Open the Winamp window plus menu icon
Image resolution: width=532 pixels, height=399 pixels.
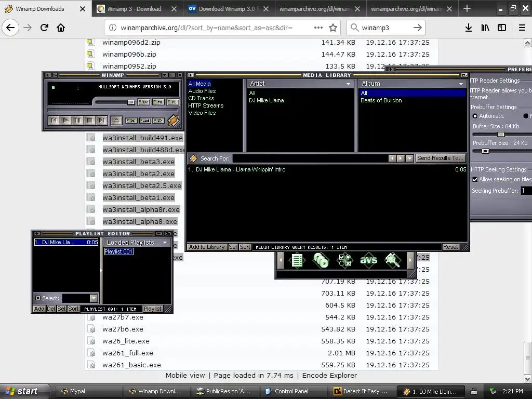[x=48, y=75]
